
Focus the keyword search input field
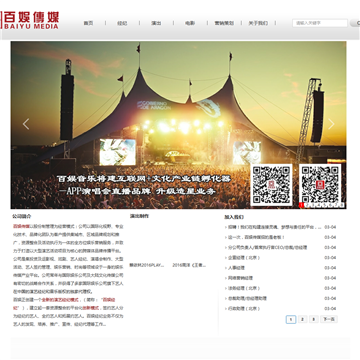tap(320, 23)
